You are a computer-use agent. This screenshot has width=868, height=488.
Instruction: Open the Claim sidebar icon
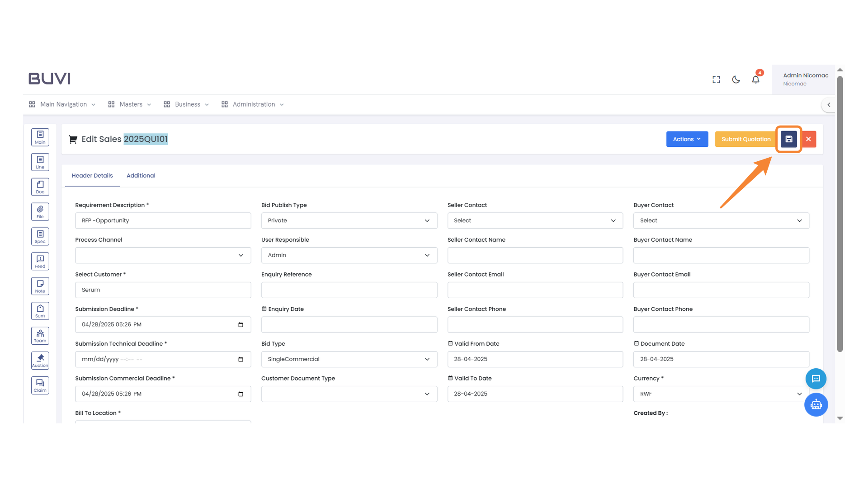[x=40, y=385]
